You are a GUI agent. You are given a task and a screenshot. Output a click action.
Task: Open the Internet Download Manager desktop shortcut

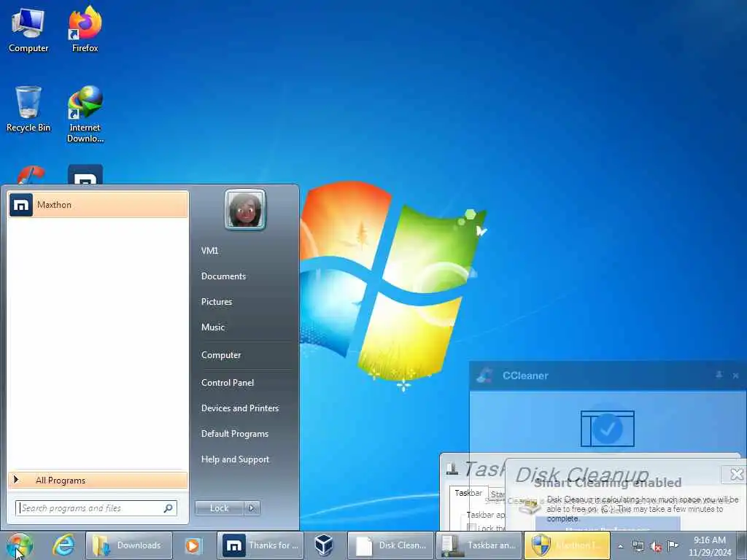tap(85, 114)
